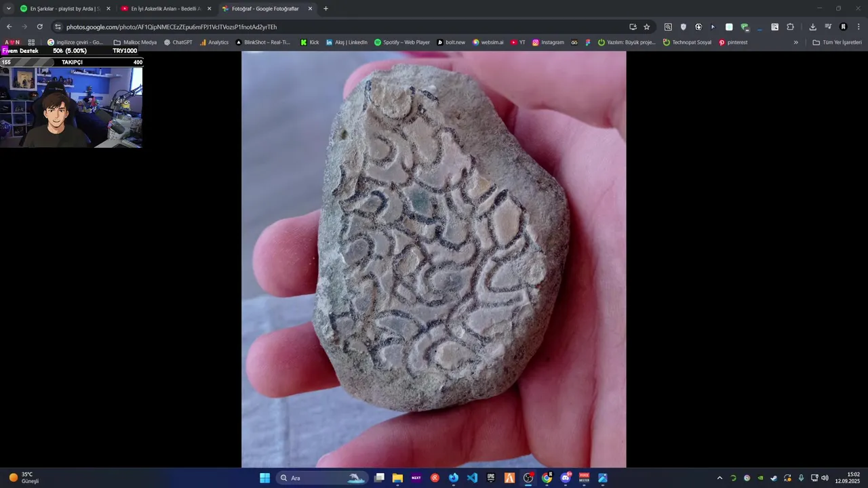Show hidden system tray icons
Viewport: 868px width, 488px height.
[x=719, y=478]
